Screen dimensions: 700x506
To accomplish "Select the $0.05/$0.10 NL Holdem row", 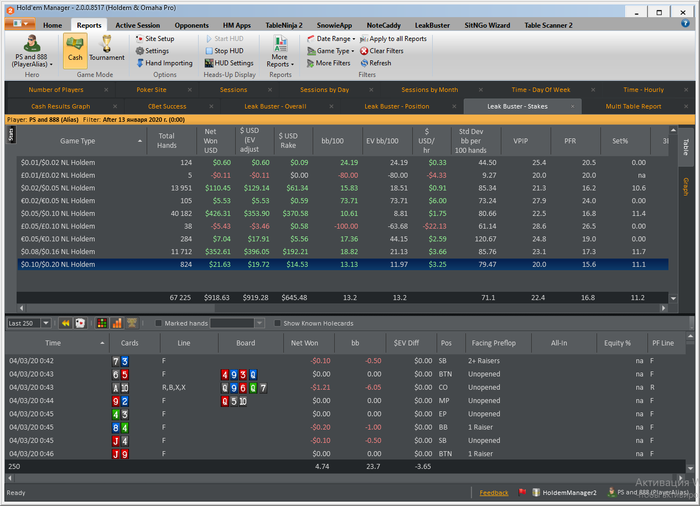I will (343, 213).
